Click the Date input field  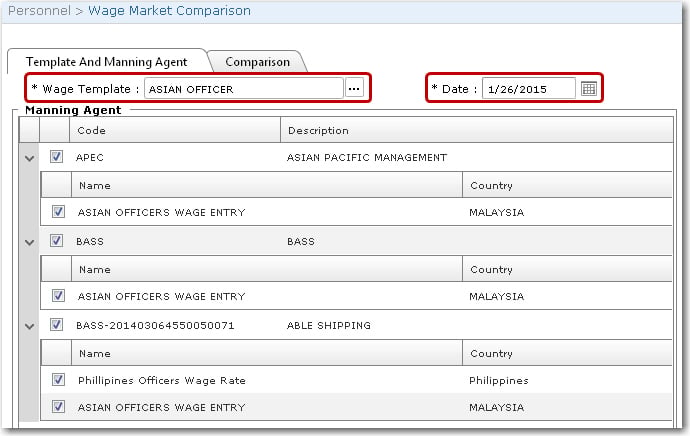click(x=528, y=89)
